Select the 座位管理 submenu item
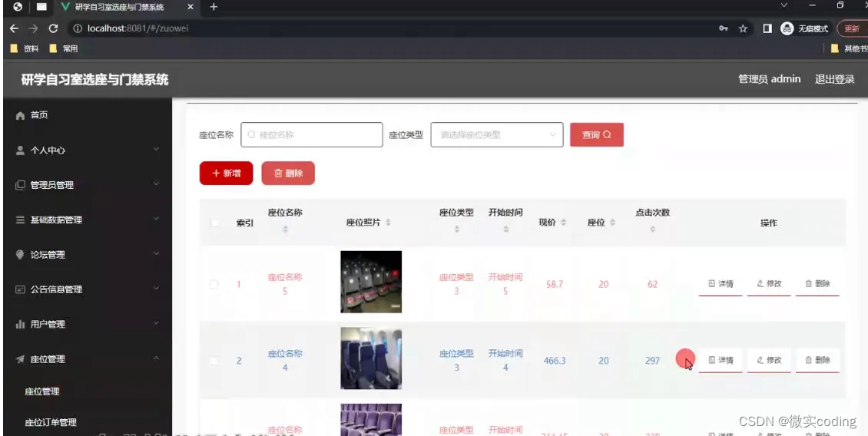868x436 pixels. click(x=42, y=391)
